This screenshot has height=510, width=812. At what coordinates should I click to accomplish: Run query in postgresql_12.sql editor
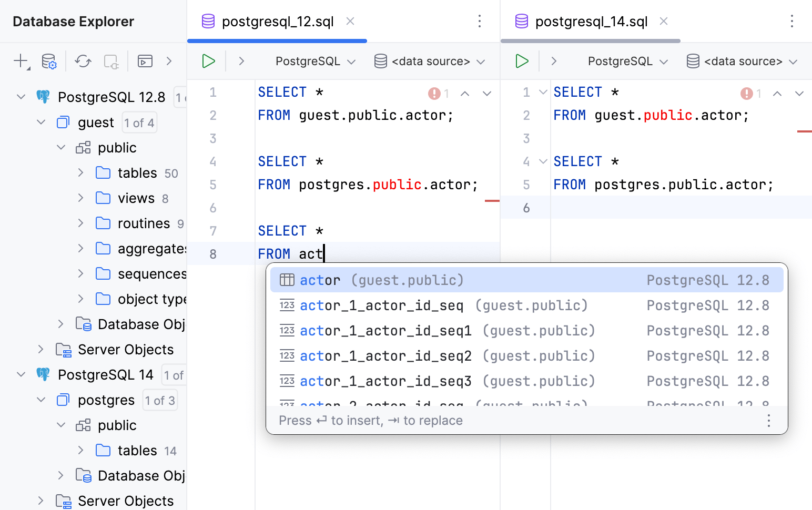208,62
